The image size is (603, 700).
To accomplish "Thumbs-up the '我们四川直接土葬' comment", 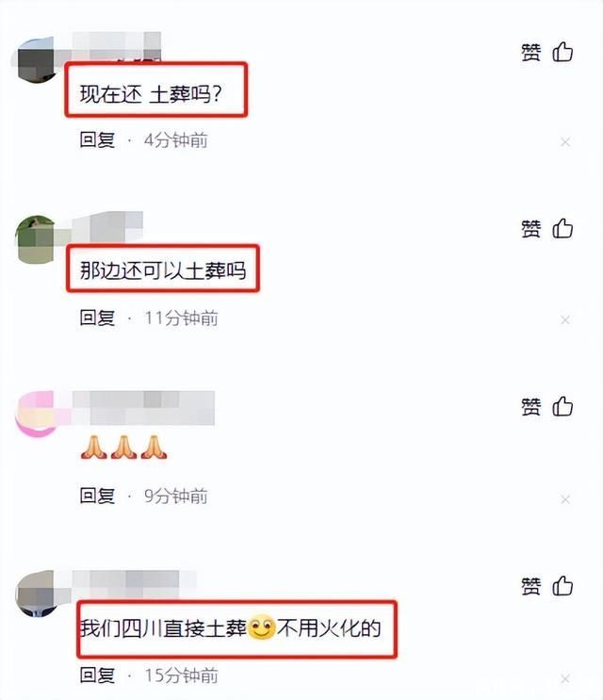I will tap(562, 586).
